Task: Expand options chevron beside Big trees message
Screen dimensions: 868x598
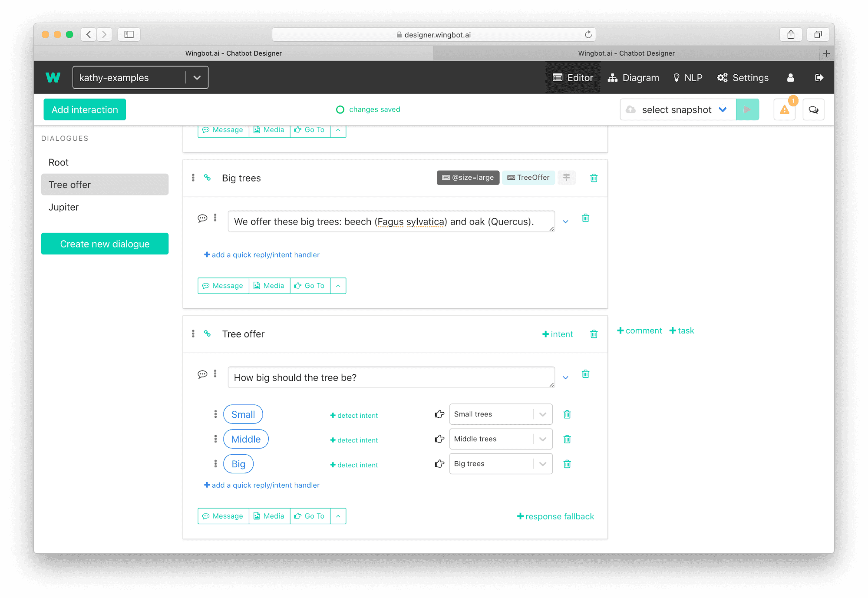Action: pyautogui.click(x=565, y=221)
